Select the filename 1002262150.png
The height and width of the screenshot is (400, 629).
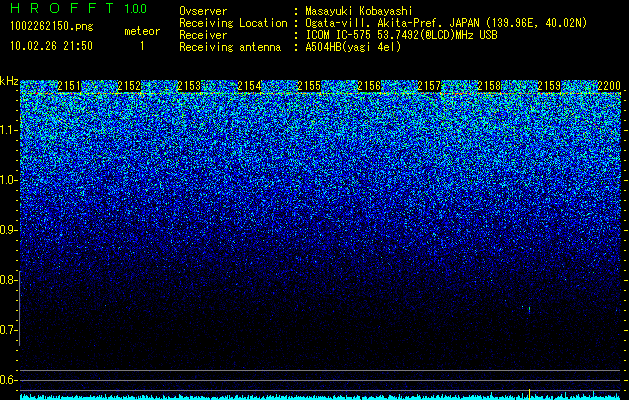tap(52, 27)
